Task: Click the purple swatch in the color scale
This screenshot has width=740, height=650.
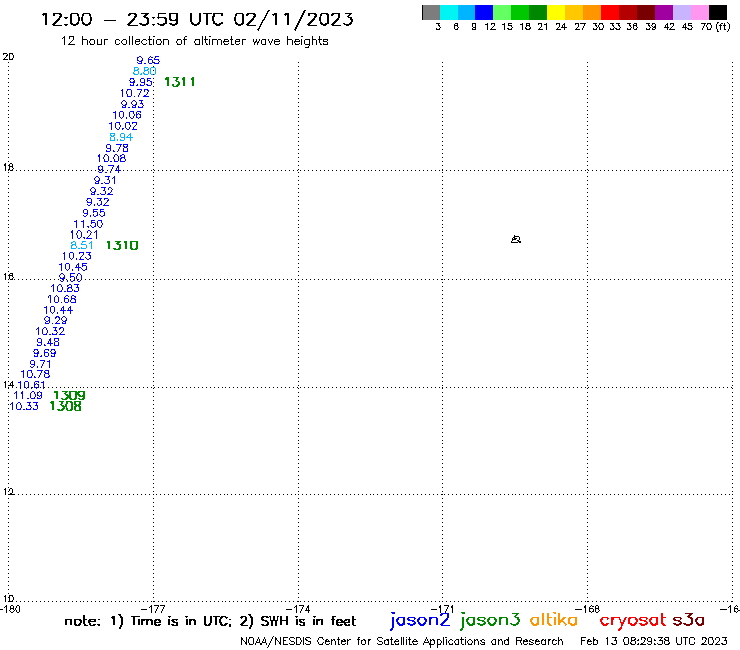Action: [664, 12]
